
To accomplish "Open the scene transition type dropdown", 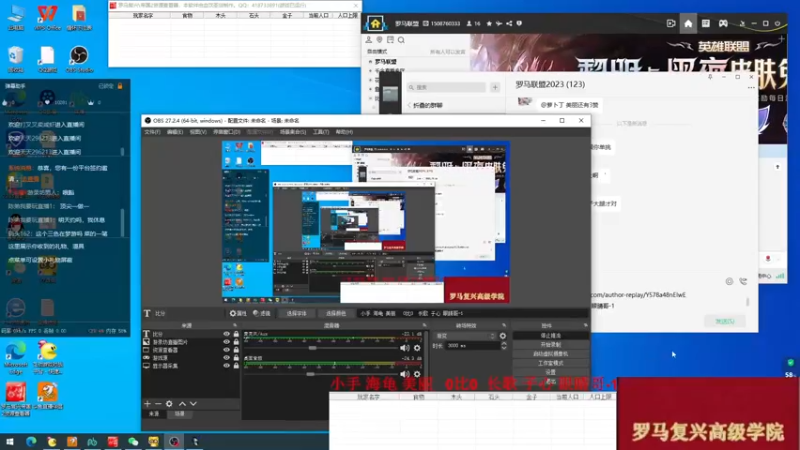I will tap(465, 336).
